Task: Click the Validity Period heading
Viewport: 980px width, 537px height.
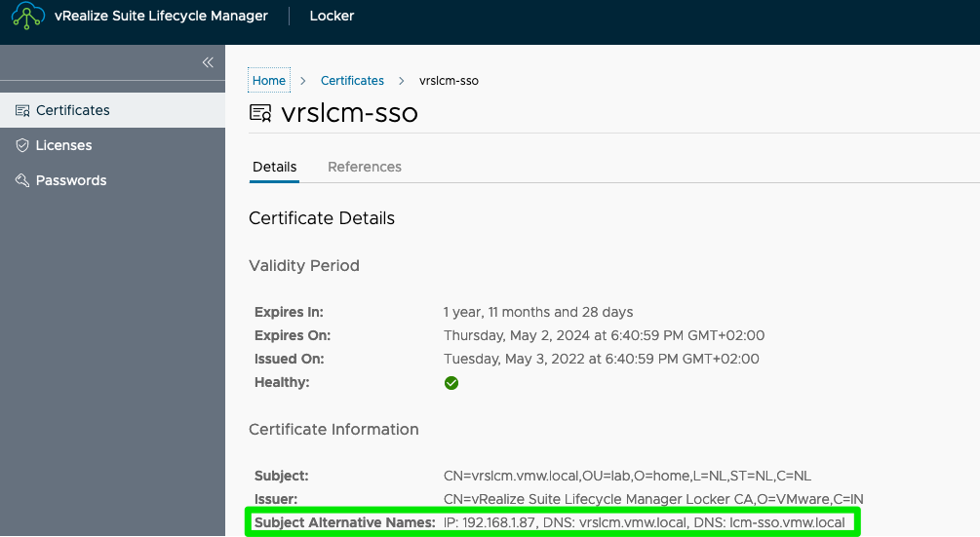Action: (304, 266)
